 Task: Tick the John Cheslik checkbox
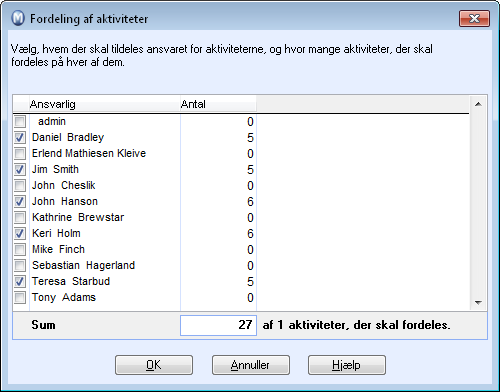click(x=20, y=185)
